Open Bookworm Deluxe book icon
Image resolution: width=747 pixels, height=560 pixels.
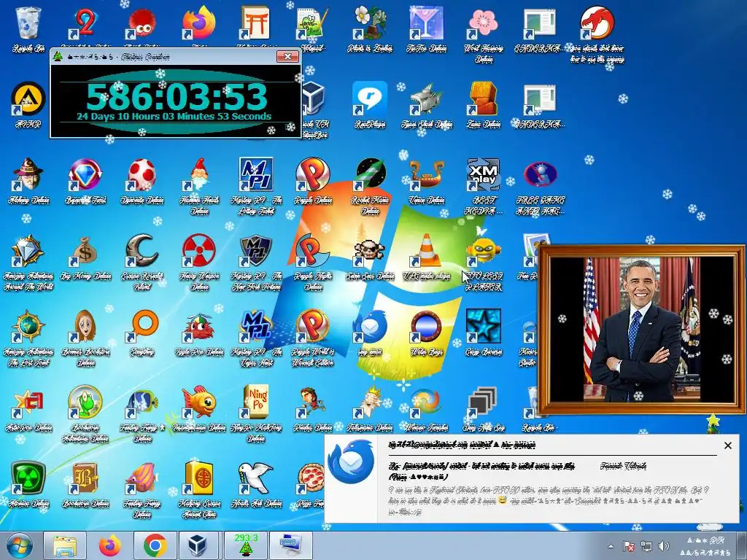point(85,478)
